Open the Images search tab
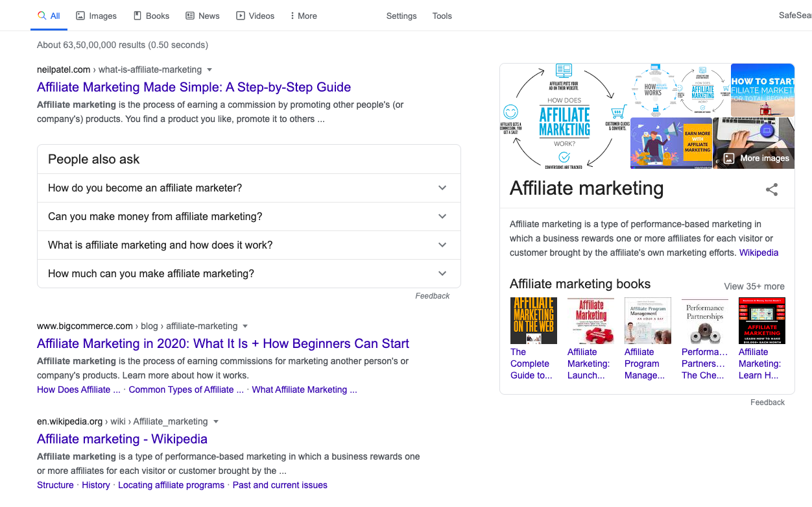Image resolution: width=812 pixels, height=507 pixels. pos(96,16)
